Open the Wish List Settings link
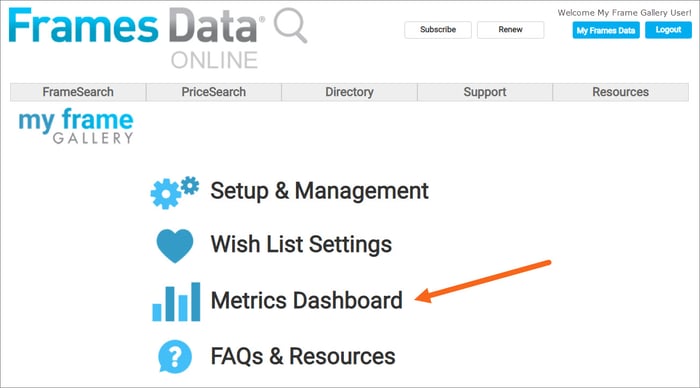The width and height of the screenshot is (700, 388). pos(301,245)
